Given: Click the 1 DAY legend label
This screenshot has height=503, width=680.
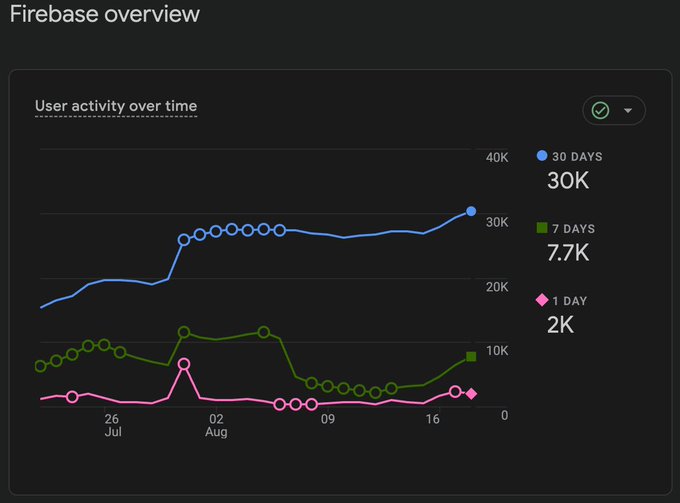Looking at the screenshot, I should pyautogui.click(x=569, y=300).
